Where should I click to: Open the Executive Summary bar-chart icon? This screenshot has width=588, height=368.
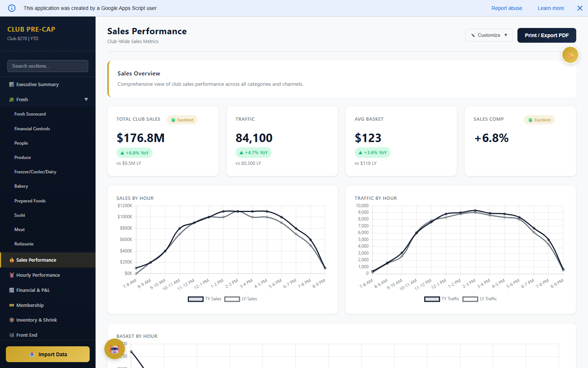point(11,84)
